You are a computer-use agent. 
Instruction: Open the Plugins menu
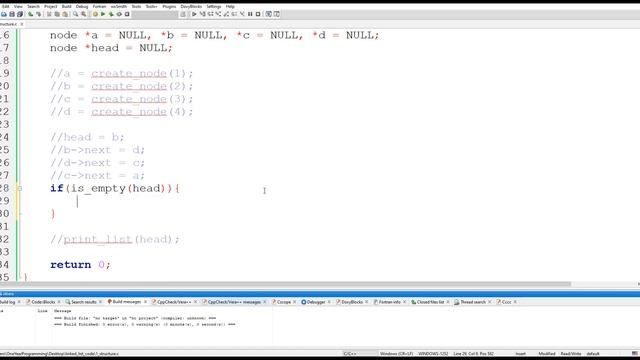tap(169, 7)
